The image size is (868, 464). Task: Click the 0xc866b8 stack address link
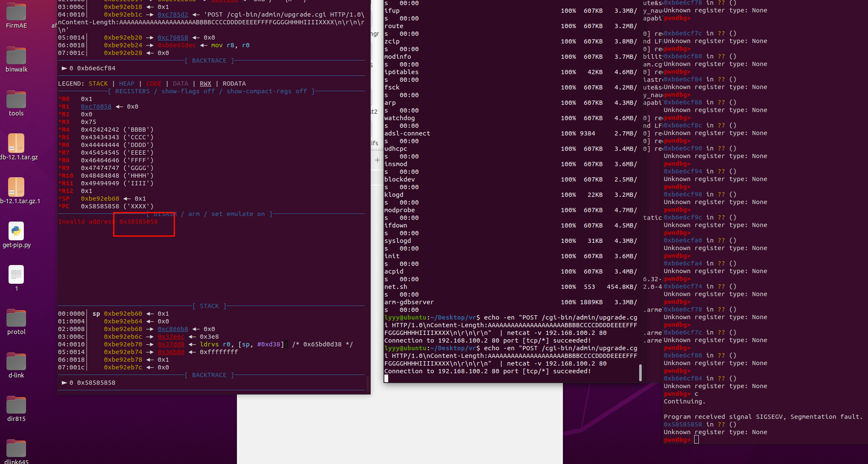pyautogui.click(x=173, y=329)
